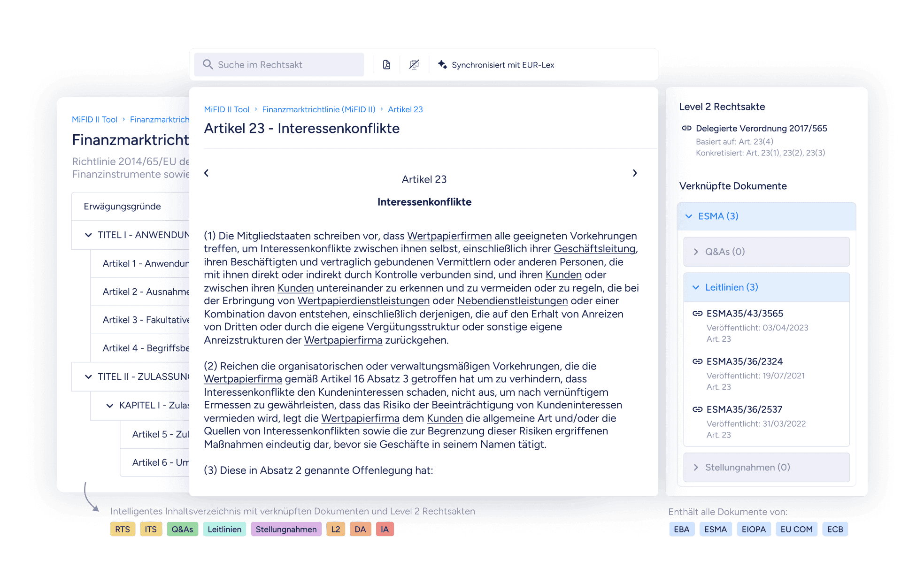Collapse the 'TITEL II - ZULASSUN...' chevron
Image resolution: width=924 pixels, height=584 pixels.
88,377
